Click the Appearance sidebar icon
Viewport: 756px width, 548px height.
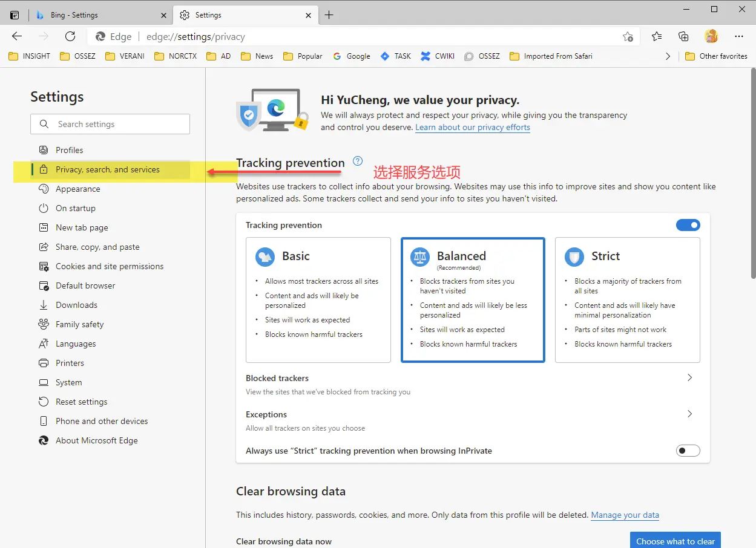coord(44,189)
